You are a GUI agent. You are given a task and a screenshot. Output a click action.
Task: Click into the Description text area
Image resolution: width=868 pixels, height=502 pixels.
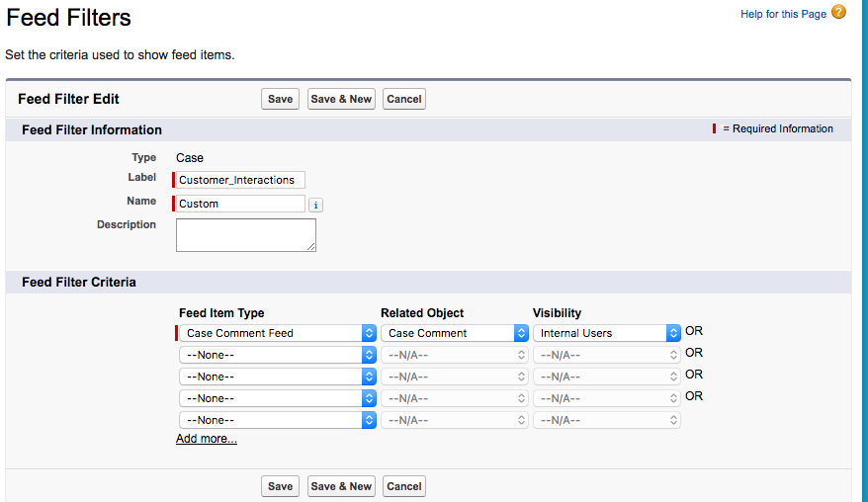point(245,235)
